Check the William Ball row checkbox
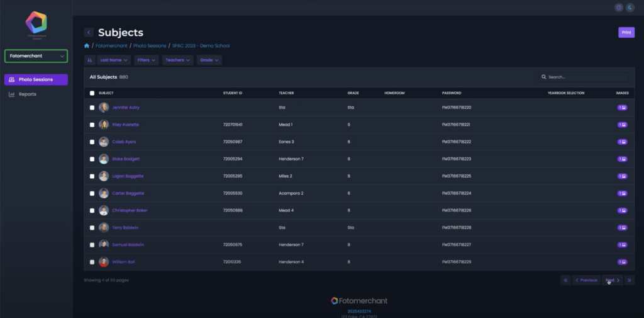The height and width of the screenshot is (318, 644). coord(92,262)
